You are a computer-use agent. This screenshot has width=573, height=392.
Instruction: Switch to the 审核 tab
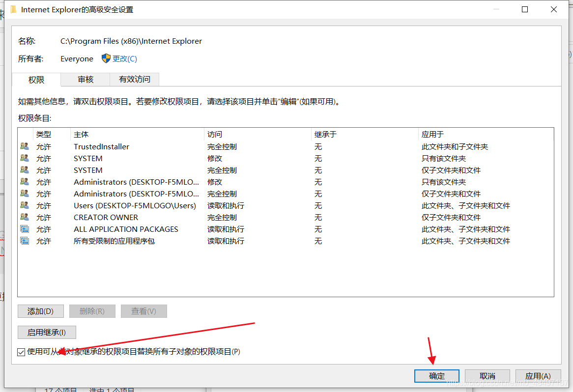pos(86,79)
